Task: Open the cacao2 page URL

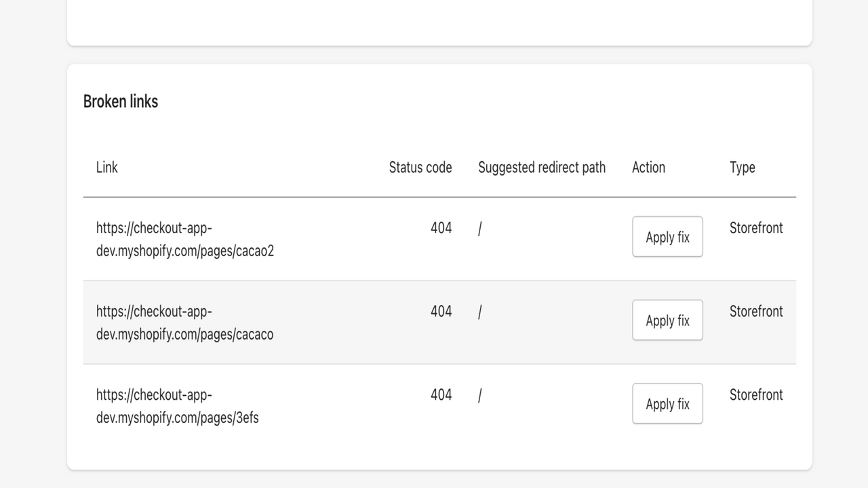Action: [x=184, y=239]
